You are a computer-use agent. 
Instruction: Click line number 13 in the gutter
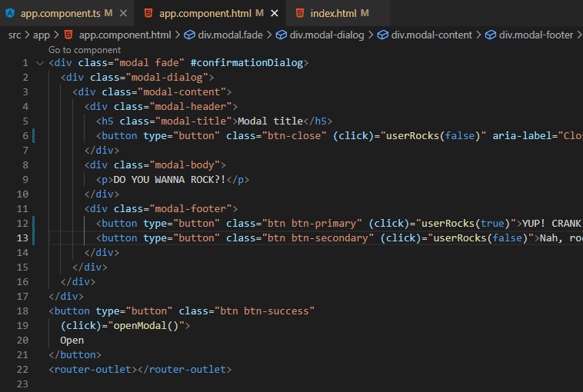click(x=25, y=238)
